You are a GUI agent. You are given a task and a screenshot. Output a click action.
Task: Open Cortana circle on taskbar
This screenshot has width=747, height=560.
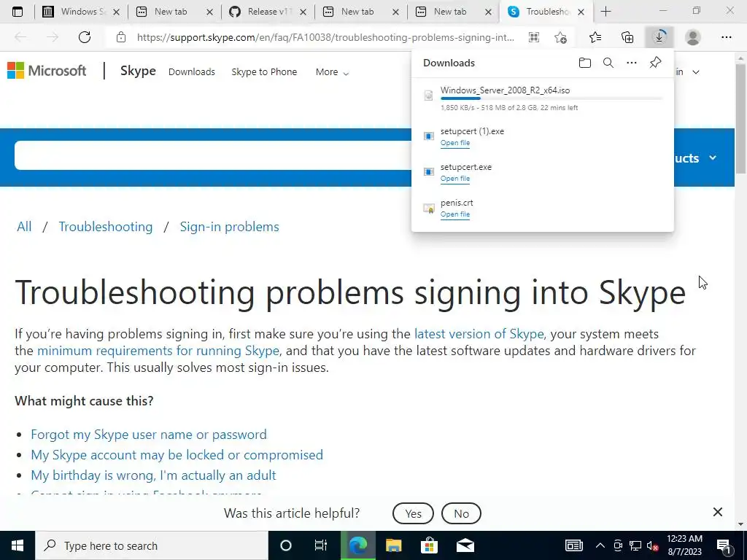point(286,545)
